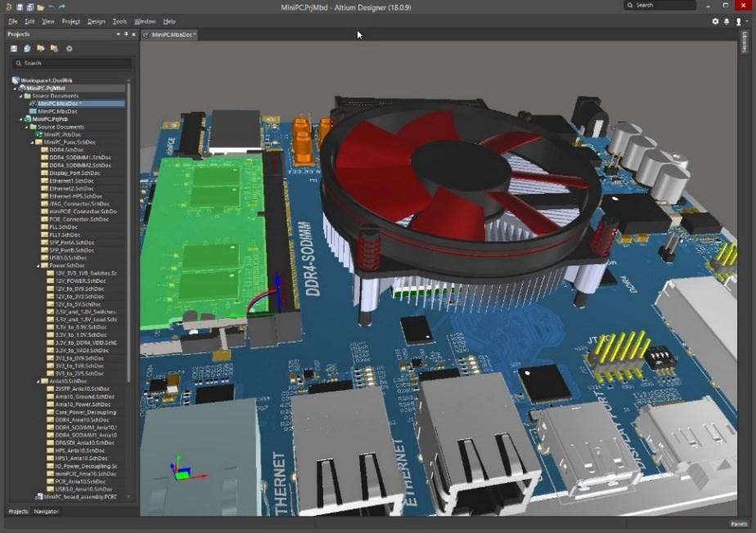756x533 pixels.
Task: Collapse the MiniPC.PrjMbd project node
Action: [15, 88]
